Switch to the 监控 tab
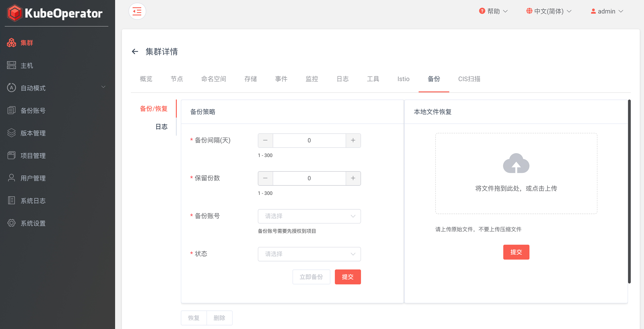 click(x=312, y=79)
